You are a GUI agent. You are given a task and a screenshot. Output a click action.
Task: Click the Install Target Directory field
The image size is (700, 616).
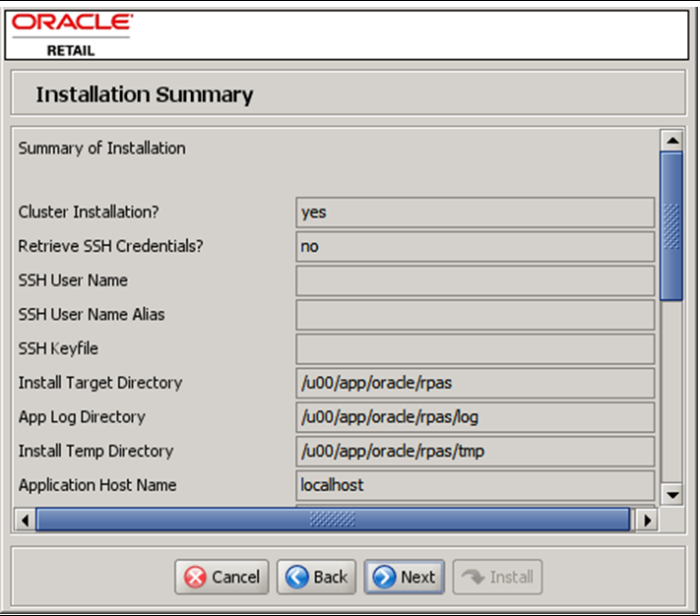pos(475,383)
